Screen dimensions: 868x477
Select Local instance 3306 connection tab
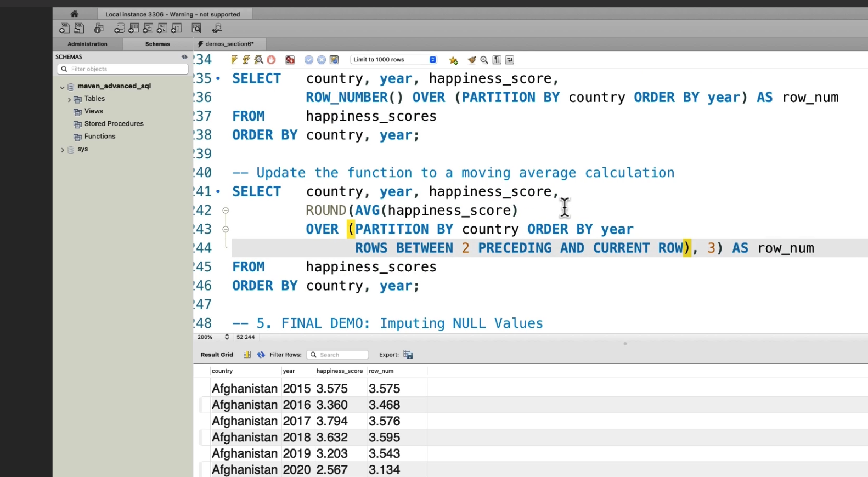coord(172,14)
